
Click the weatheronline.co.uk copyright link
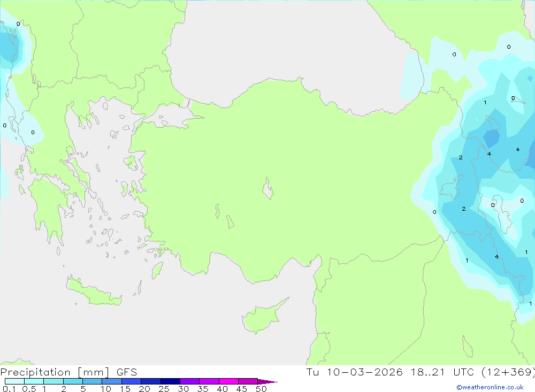pos(490,387)
